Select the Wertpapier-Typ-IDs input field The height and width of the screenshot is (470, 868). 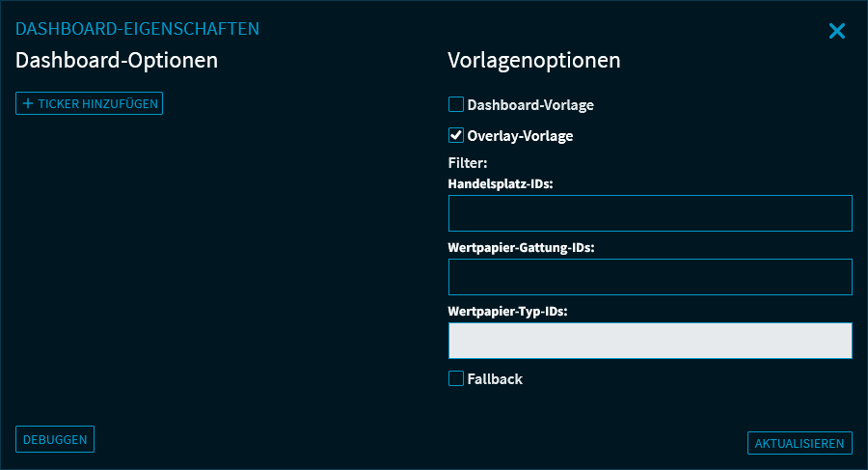click(x=650, y=341)
